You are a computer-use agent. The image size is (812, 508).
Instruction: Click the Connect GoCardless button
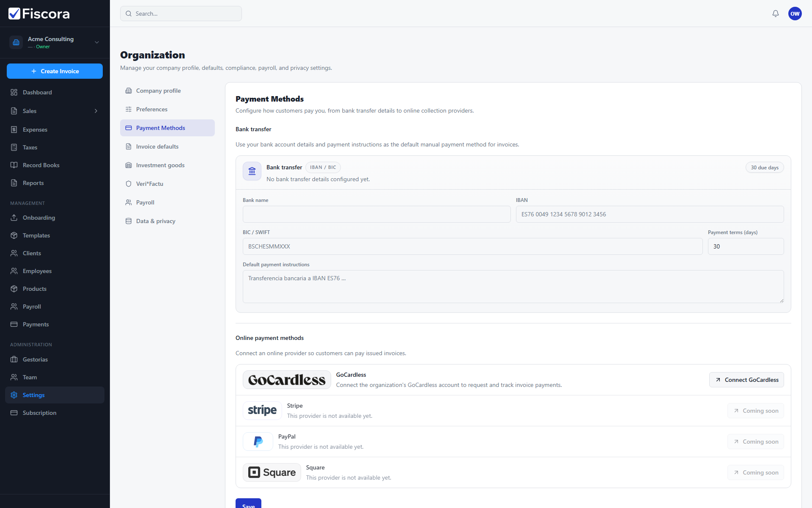click(746, 380)
